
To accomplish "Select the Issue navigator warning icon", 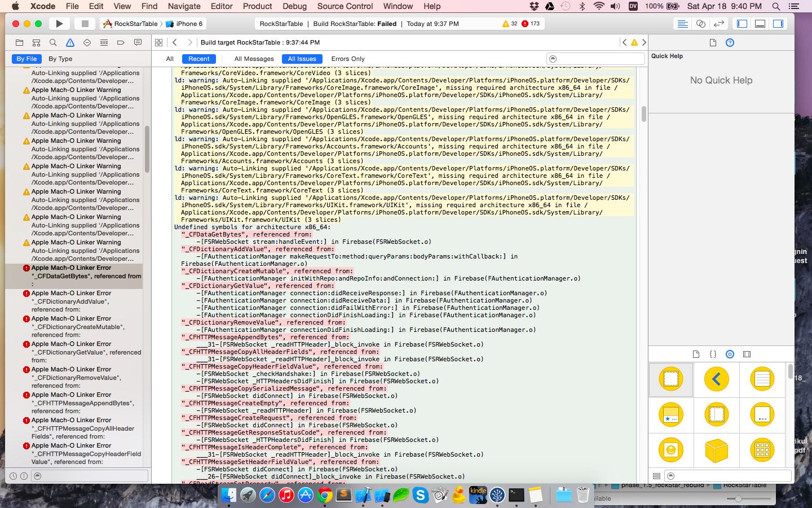I will pyautogui.click(x=70, y=42).
